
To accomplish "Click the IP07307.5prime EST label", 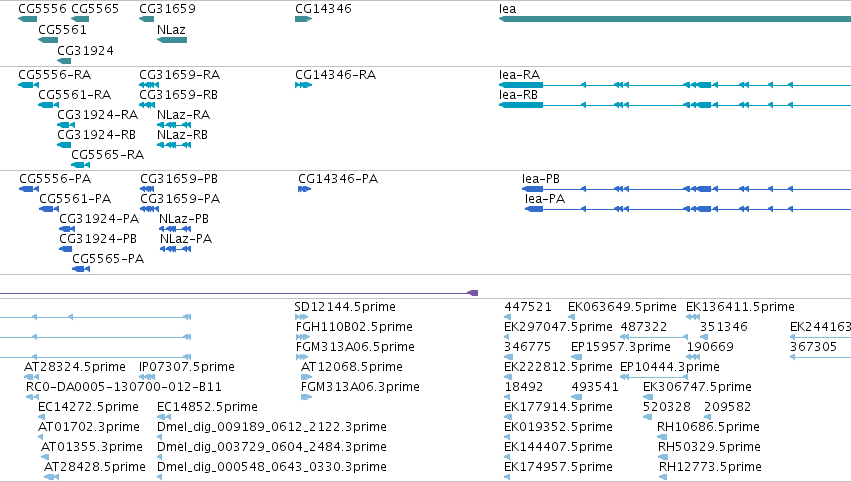I will 187,367.
